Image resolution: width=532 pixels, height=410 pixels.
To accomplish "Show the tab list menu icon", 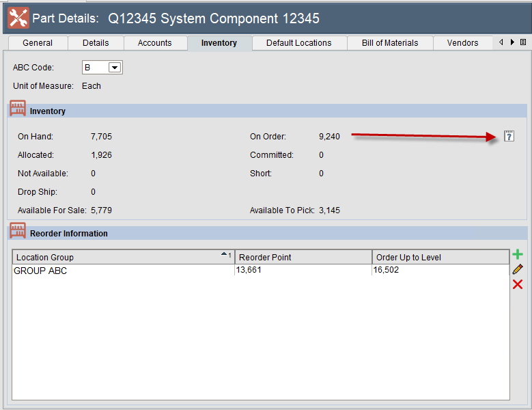I will [523, 42].
